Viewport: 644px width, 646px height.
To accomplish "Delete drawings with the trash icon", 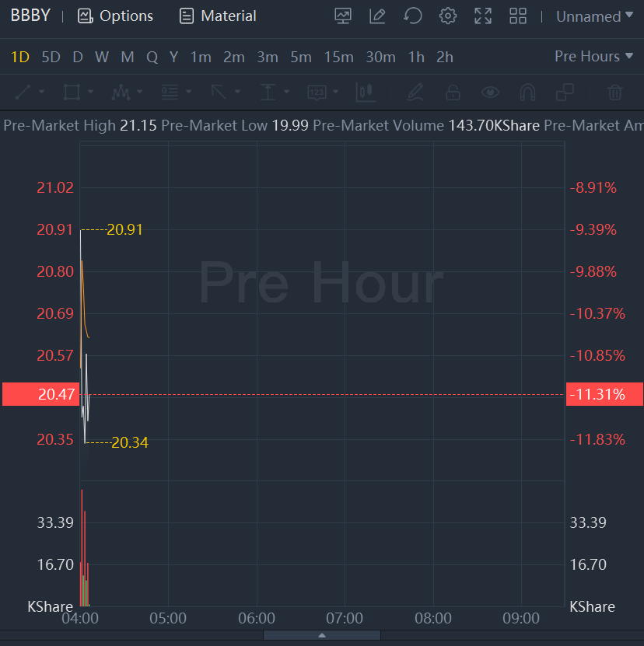I will [x=615, y=93].
